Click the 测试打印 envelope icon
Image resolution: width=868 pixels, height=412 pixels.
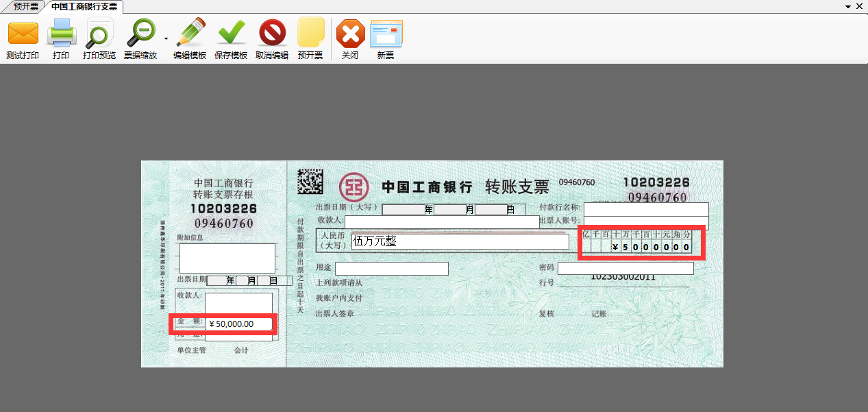(23, 33)
